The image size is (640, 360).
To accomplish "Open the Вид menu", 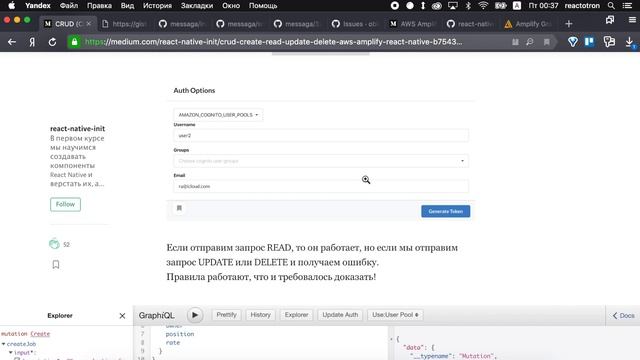I will click(x=127, y=6).
